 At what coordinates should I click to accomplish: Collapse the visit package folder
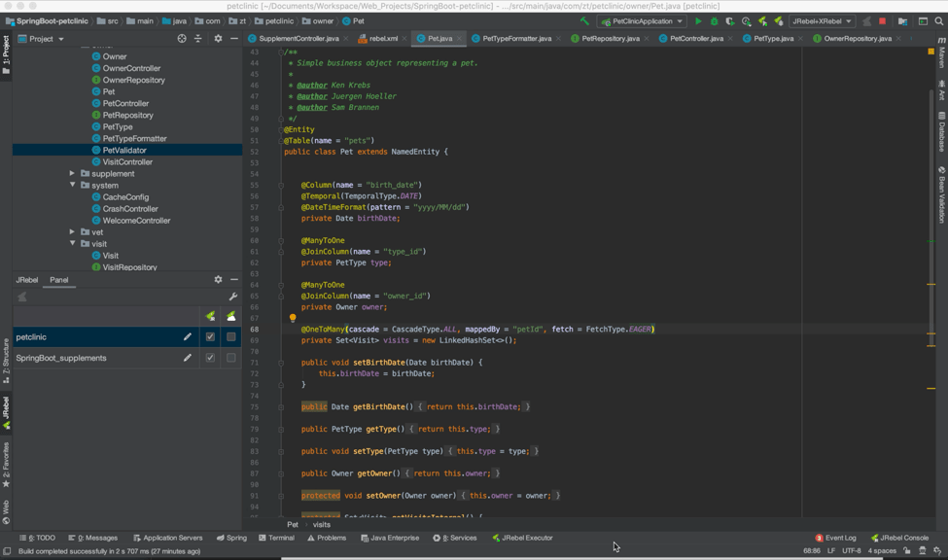click(72, 244)
